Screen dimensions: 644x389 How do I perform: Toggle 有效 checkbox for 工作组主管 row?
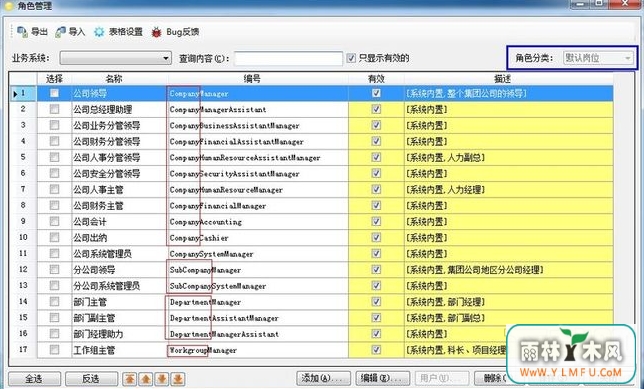[x=376, y=350]
